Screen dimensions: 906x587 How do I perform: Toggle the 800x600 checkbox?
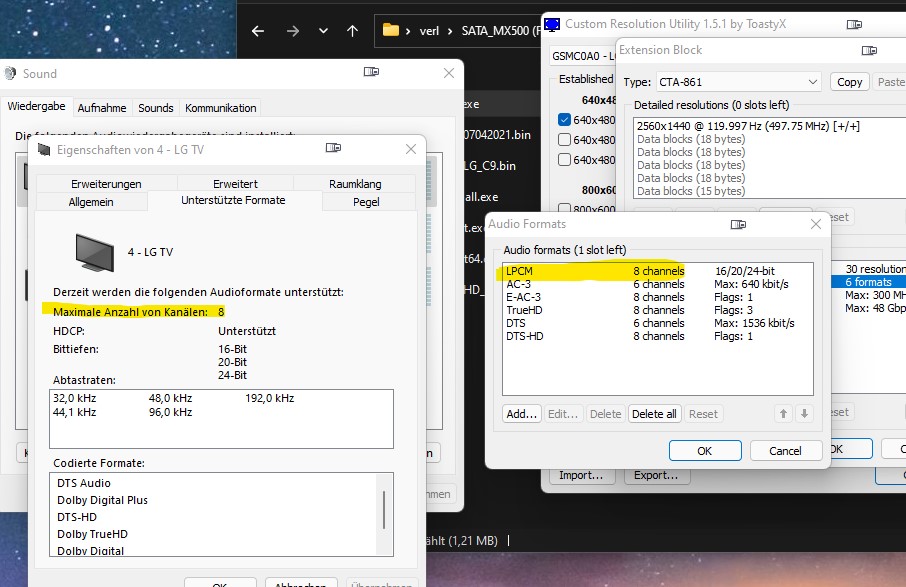565,207
